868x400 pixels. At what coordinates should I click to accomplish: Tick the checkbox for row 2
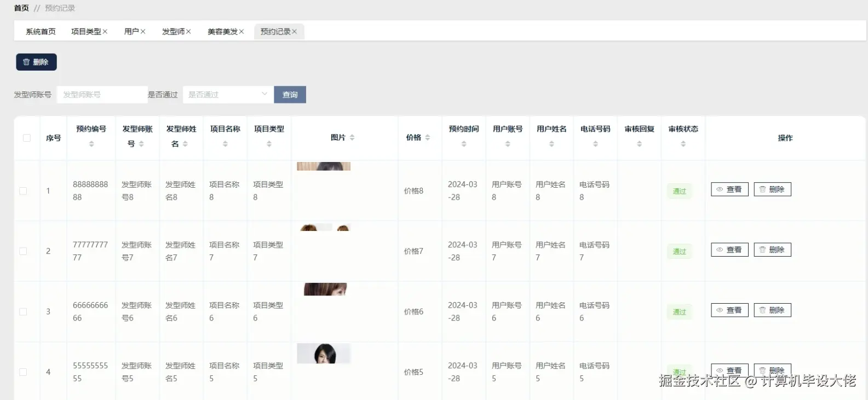pos(23,251)
